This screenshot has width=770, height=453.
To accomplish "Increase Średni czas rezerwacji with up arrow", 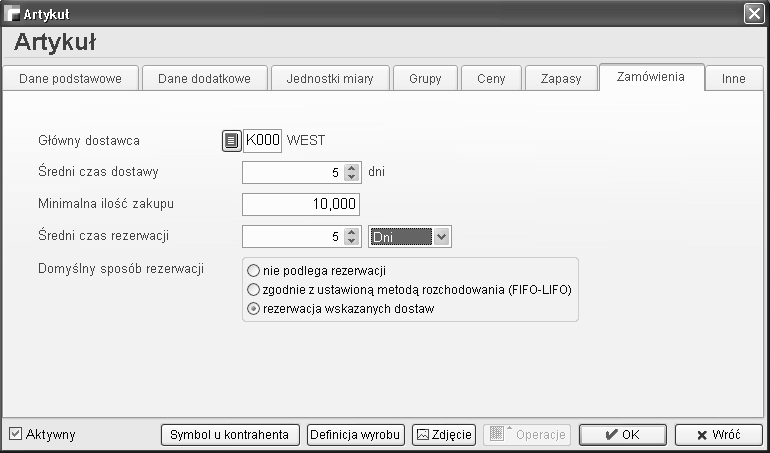I will tap(352, 232).
